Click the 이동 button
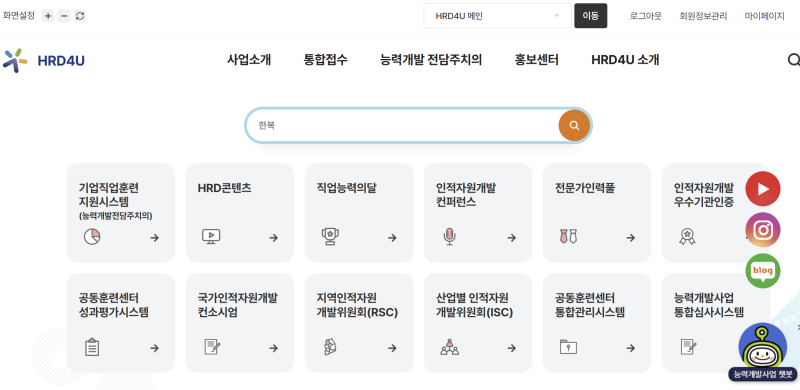 pyautogui.click(x=591, y=16)
